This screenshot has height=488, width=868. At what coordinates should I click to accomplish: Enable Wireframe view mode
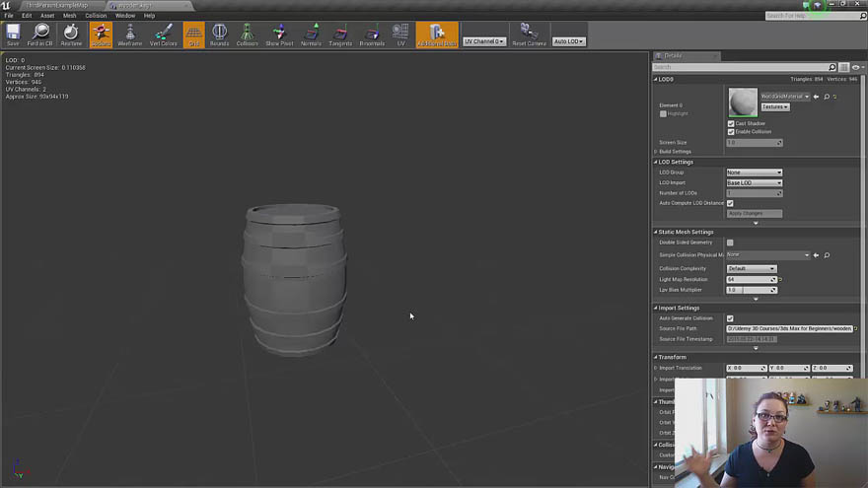click(129, 35)
